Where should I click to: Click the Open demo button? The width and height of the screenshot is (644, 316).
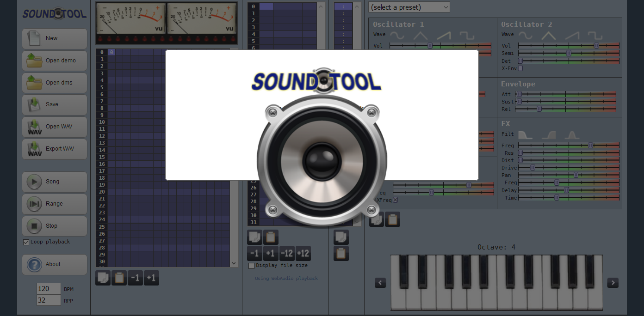55,61
